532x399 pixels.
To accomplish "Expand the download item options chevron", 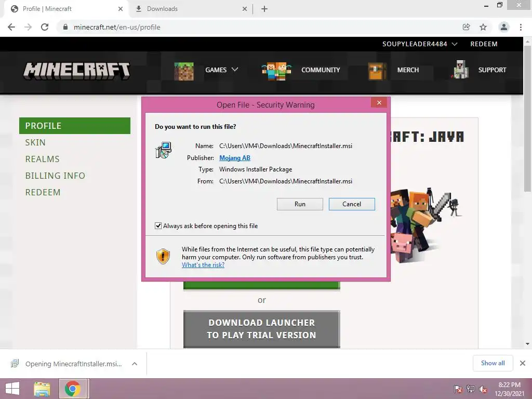I will coord(135,364).
